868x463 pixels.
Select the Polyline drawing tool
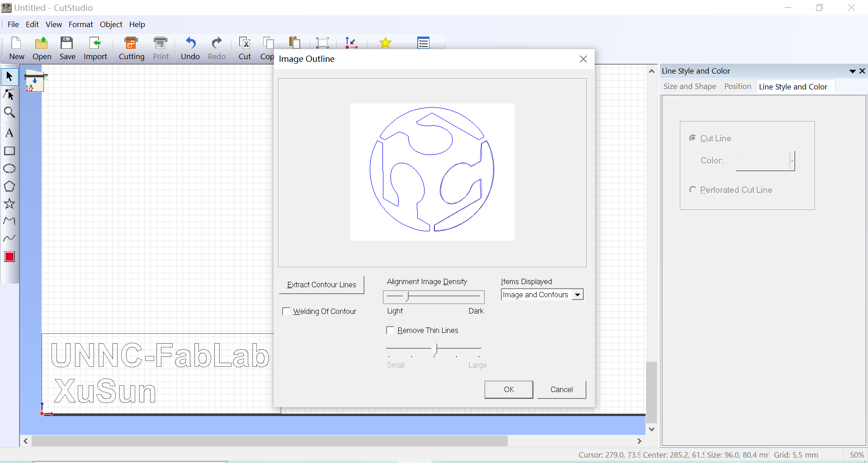point(9,221)
